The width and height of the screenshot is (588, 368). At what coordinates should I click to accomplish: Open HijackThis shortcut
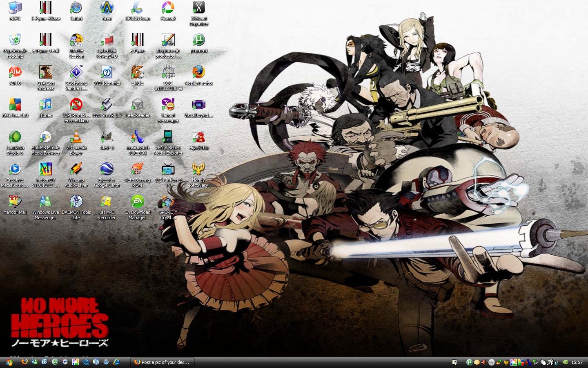point(199,140)
